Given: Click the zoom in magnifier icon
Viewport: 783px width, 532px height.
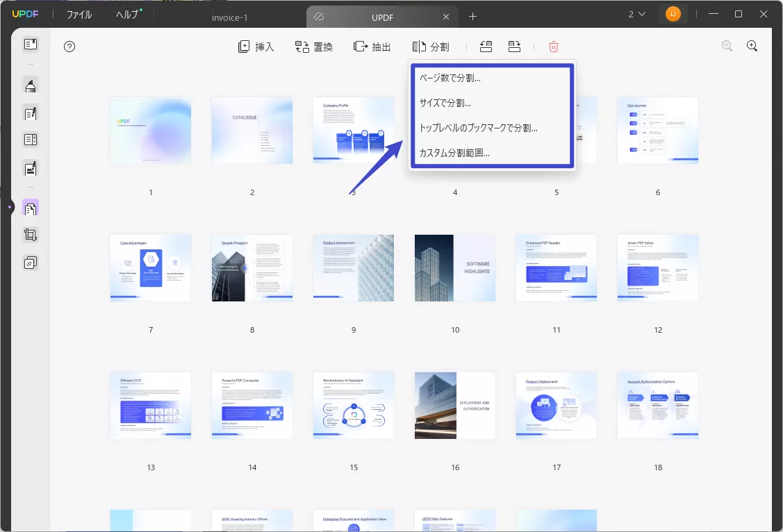Looking at the screenshot, I should 752,46.
